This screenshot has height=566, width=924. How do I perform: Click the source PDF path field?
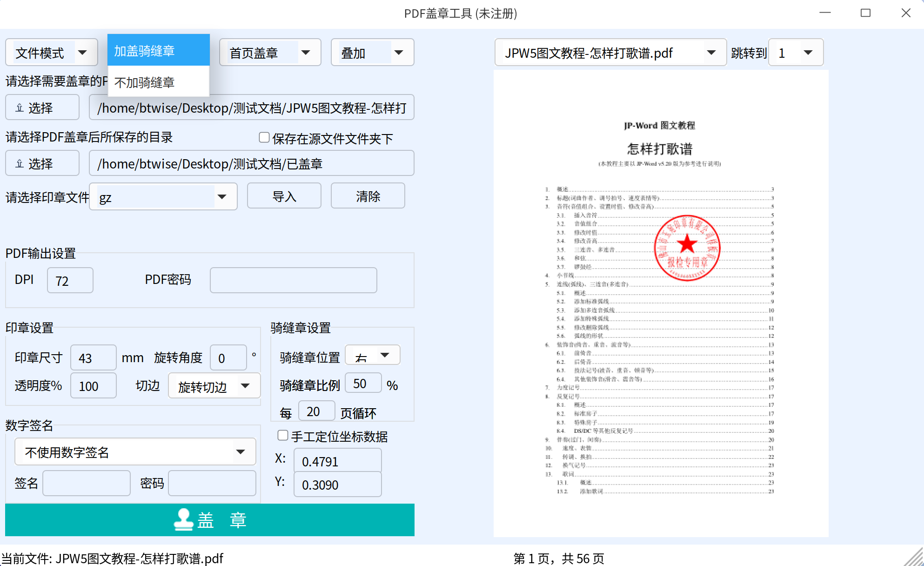(252, 108)
